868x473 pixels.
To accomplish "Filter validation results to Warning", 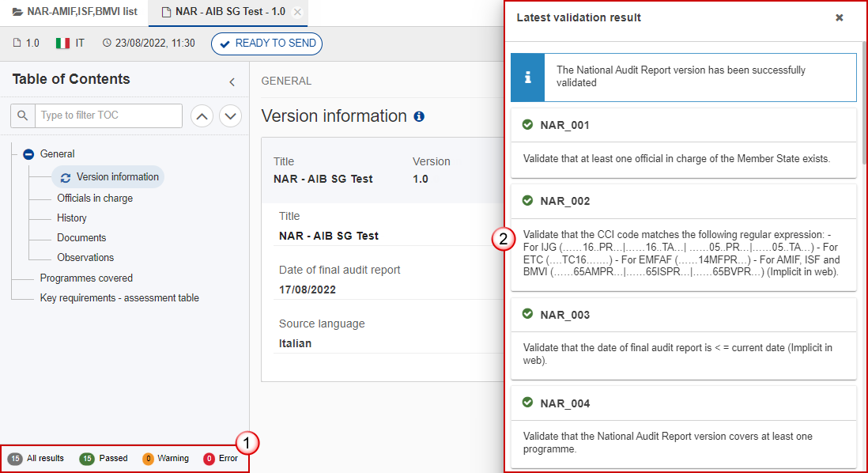I will 165,459.
